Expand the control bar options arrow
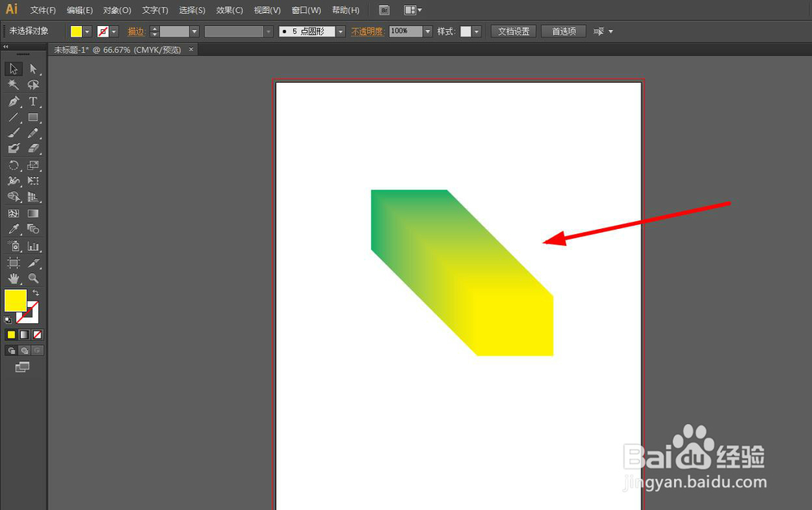Screen dimensions: 812x510 point(611,32)
